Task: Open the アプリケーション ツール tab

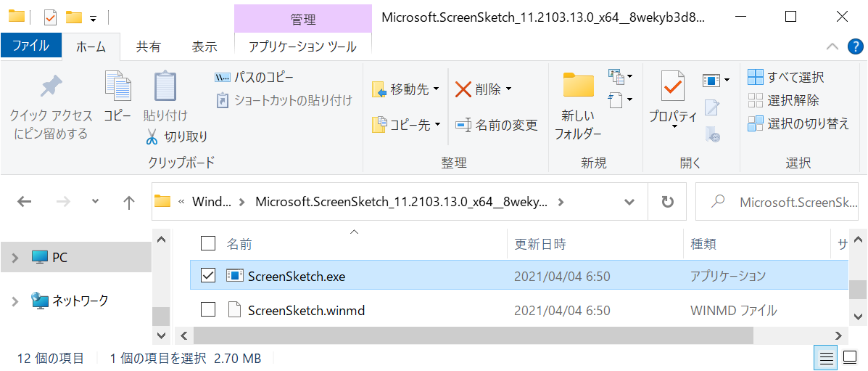Action: click(303, 47)
